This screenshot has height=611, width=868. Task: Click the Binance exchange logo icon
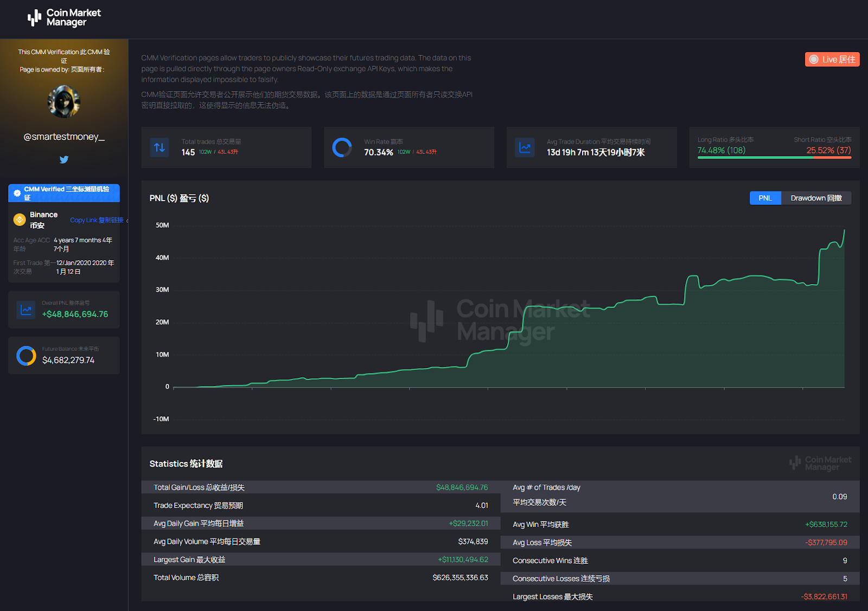(x=20, y=220)
